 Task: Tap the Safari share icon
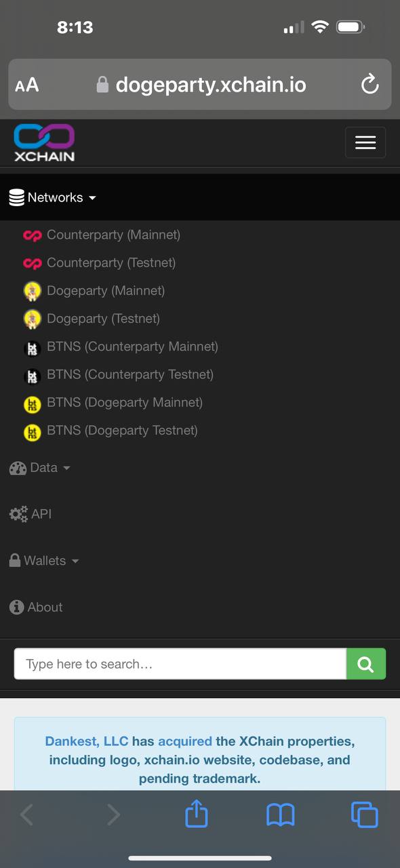click(197, 813)
